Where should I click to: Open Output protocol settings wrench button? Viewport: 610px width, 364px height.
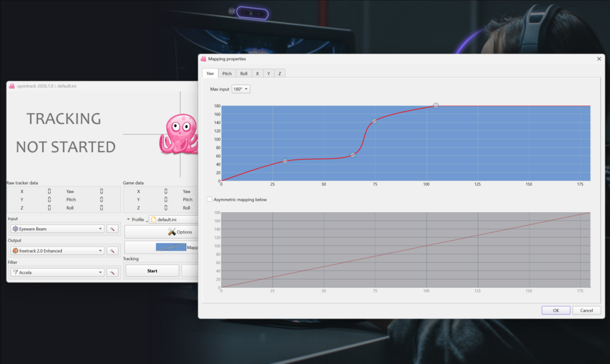[113, 251]
